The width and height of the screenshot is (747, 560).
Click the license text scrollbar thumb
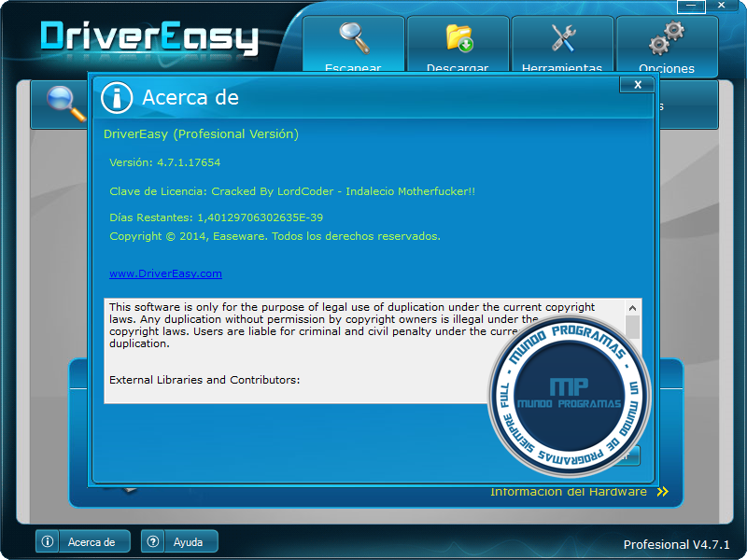tap(633, 328)
